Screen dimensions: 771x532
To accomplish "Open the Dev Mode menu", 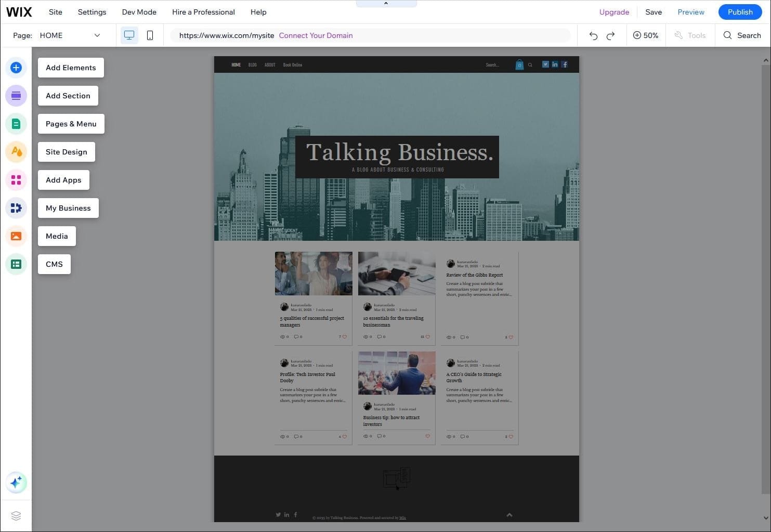I will (139, 12).
